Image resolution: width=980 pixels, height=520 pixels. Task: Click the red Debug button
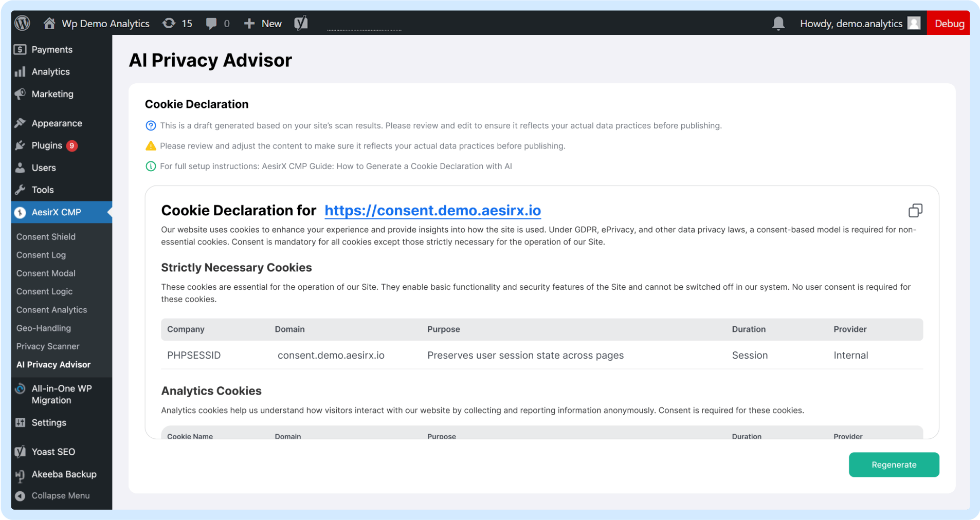tap(949, 23)
